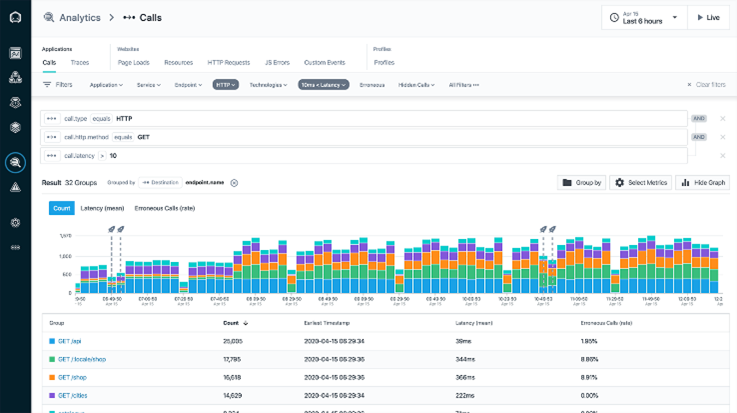Open the Kubernetes icon in the sidebar

(x=16, y=102)
